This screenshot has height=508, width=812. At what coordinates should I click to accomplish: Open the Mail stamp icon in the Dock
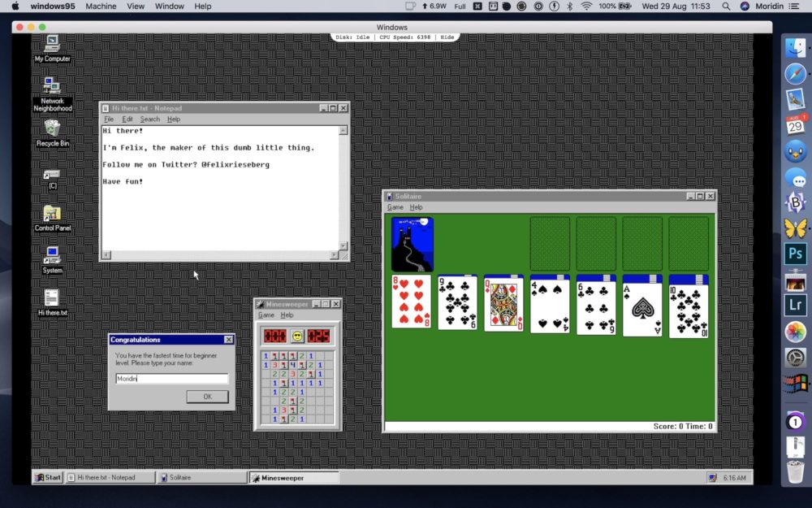(796, 99)
